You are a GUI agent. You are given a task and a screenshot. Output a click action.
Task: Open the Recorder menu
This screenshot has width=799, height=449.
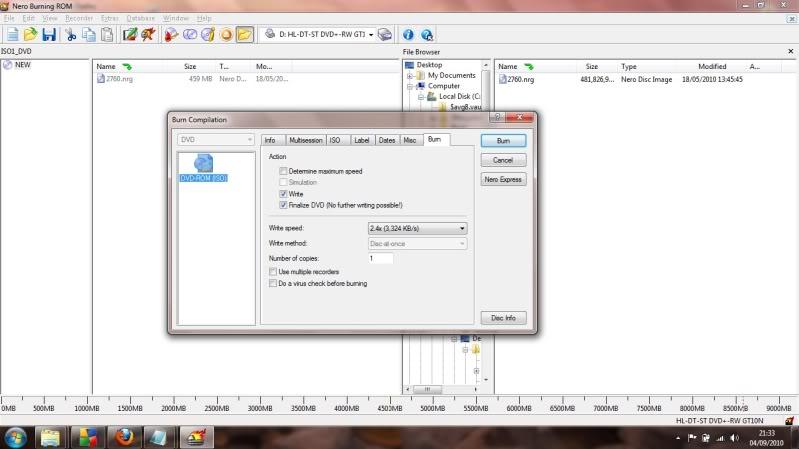coord(79,18)
